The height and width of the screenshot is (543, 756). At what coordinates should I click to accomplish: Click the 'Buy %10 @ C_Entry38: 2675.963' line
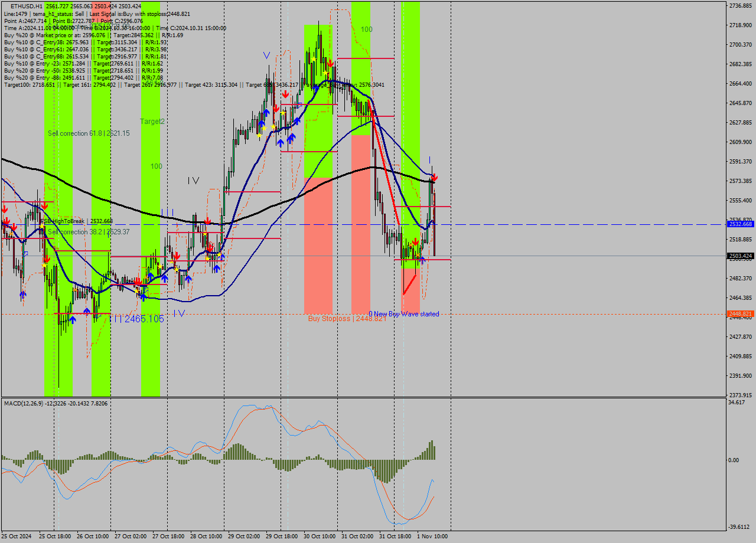coord(85,42)
